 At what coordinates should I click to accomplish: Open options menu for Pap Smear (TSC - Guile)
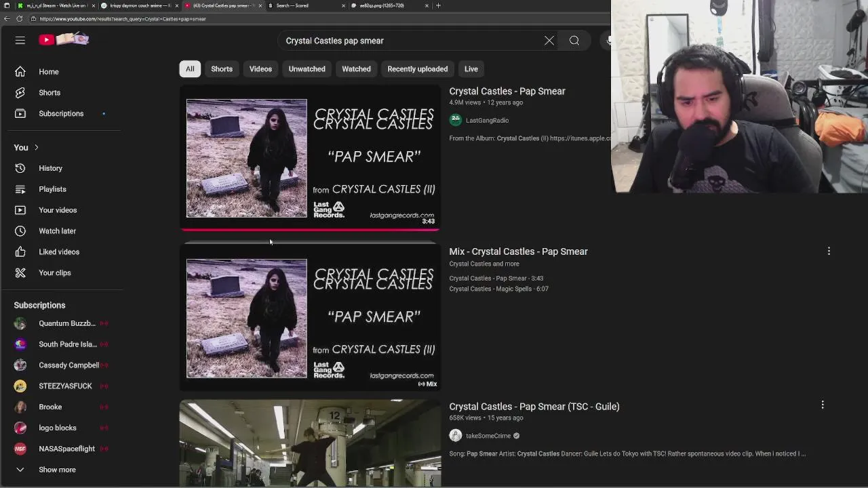coord(823,405)
